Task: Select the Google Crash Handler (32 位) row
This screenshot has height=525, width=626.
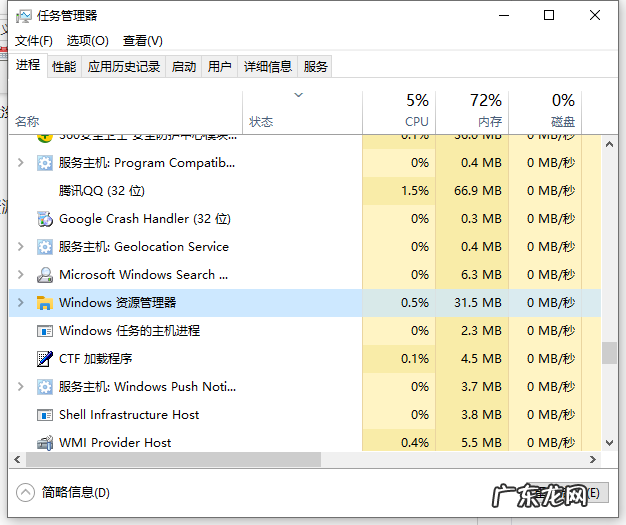Action: pyautogui.click(x=305, y=219)
